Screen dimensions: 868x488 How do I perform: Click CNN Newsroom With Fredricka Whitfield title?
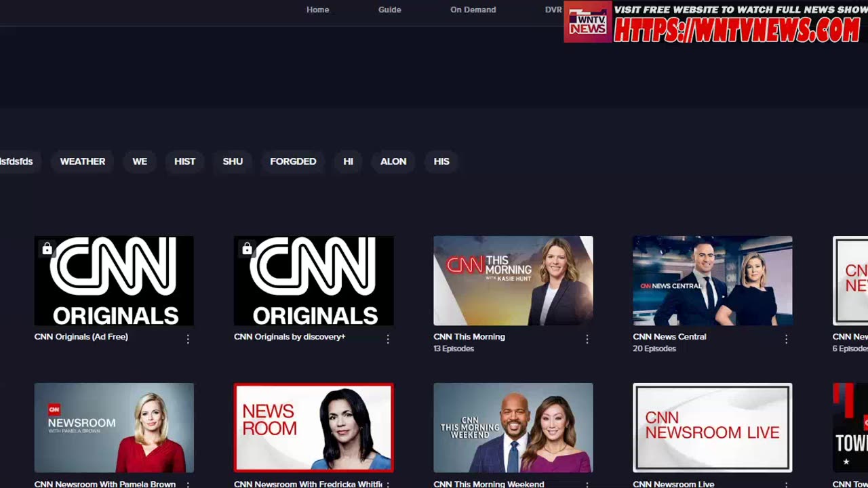point(308,484)
